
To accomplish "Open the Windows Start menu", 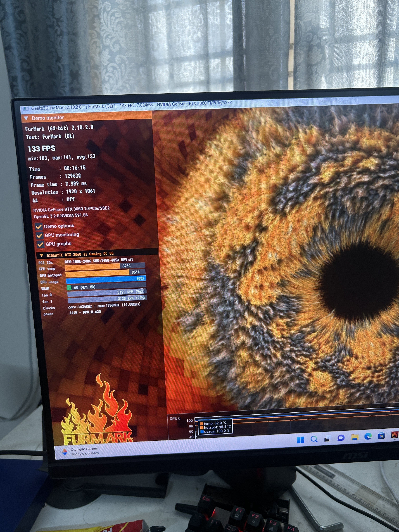I will pos(300,440).
